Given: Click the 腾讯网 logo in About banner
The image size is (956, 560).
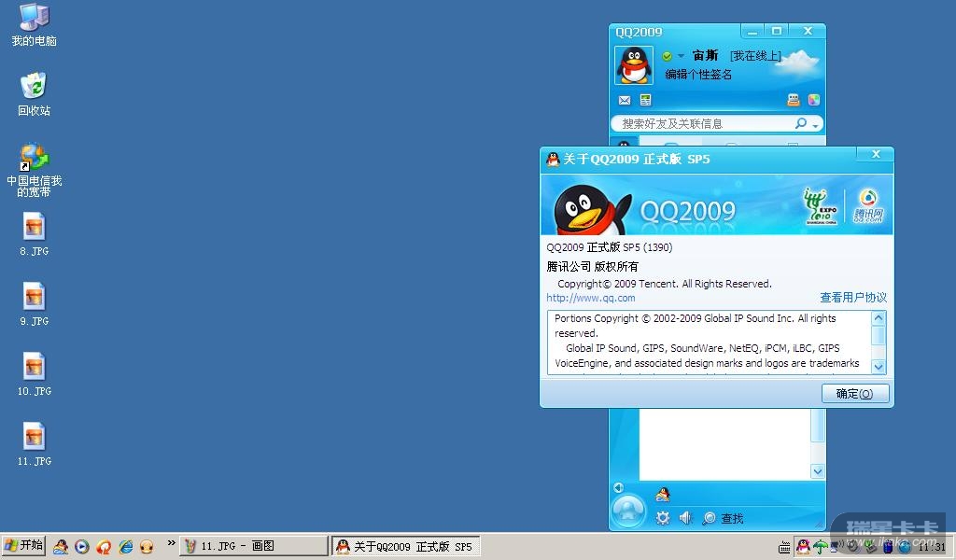Looking at the screenshot, I should (x=868, y=206).
